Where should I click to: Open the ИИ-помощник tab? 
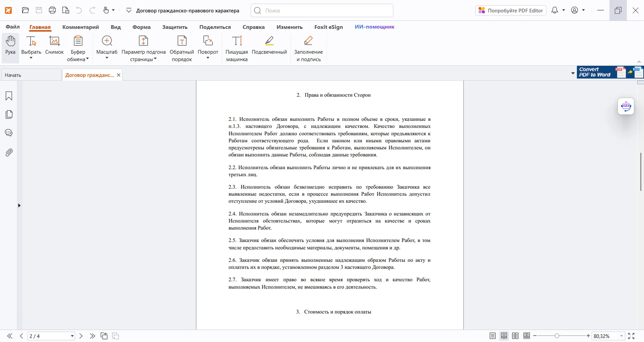[x=375, y=27]
